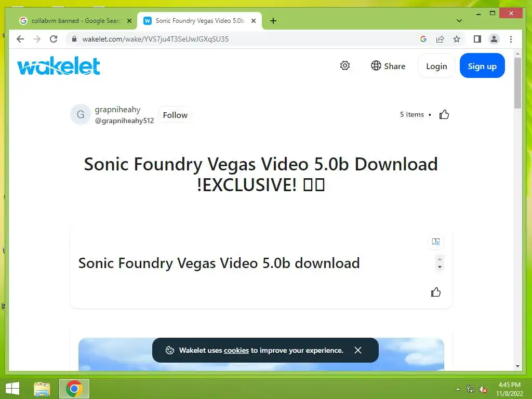Select the Sonic Foundry Vegas Video tab
The image size is (532, 399).
199,21
